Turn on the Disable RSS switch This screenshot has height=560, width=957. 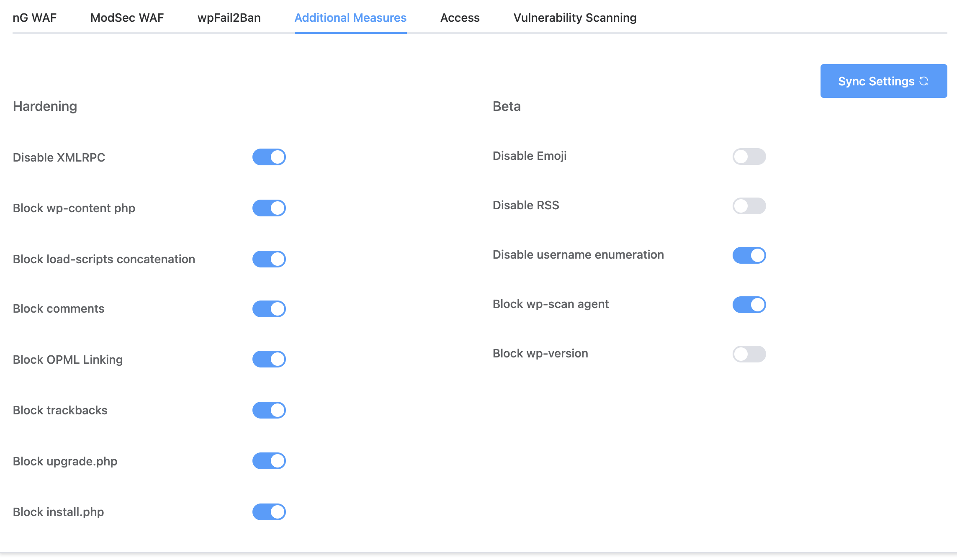click(x=749, y=206)
